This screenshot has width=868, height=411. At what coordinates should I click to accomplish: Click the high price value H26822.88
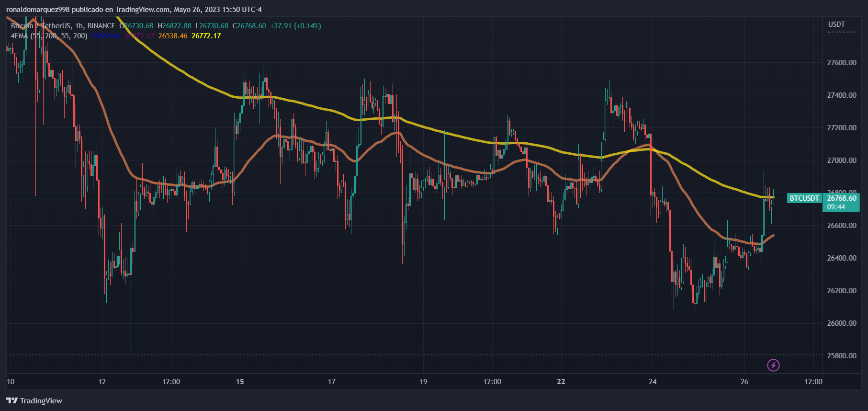tap(174, 26)
